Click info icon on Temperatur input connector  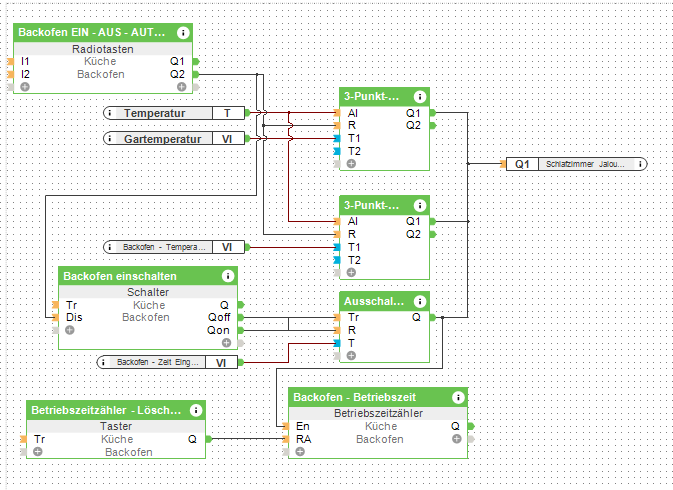[110, 113]
